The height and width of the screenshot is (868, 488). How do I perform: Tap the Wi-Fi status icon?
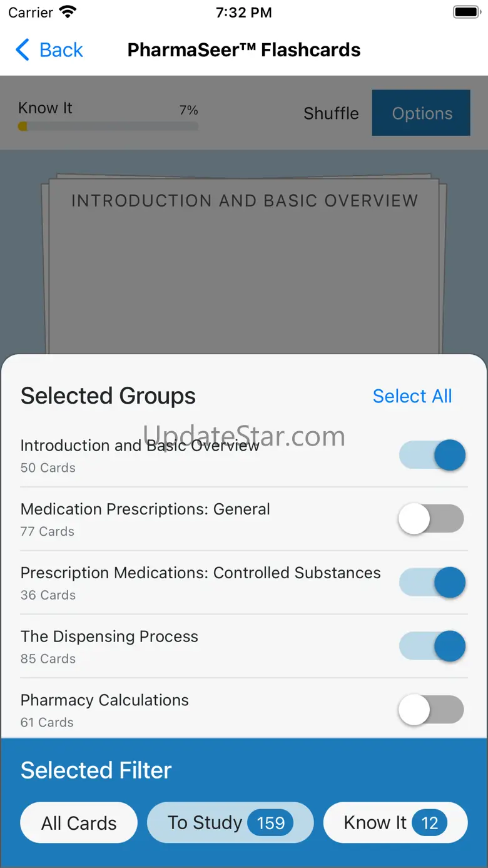point(67,13)
